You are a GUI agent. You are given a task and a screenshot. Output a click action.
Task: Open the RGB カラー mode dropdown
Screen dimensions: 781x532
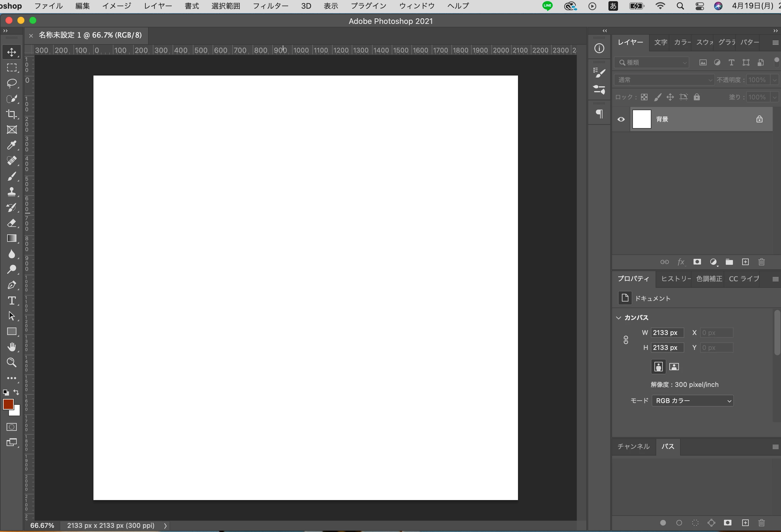click(693, 401)
